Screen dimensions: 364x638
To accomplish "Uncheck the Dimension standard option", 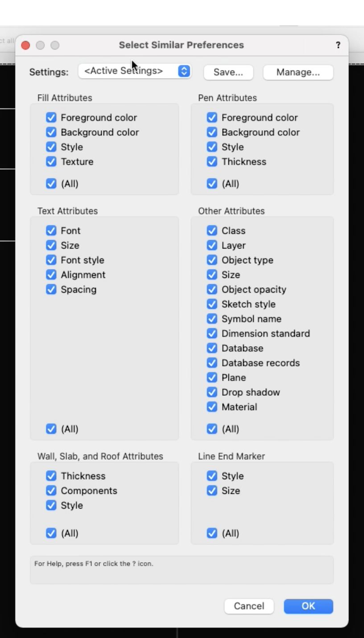I will click(x=212, y=334).
